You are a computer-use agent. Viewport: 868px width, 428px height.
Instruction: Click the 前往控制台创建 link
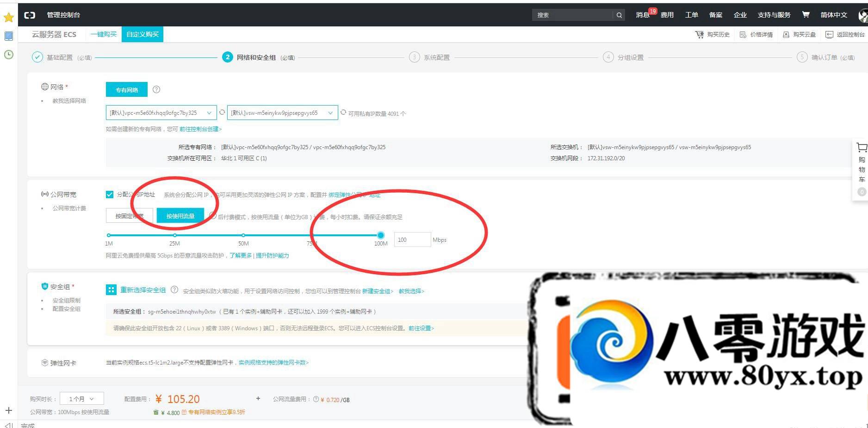tap(200, 129)
